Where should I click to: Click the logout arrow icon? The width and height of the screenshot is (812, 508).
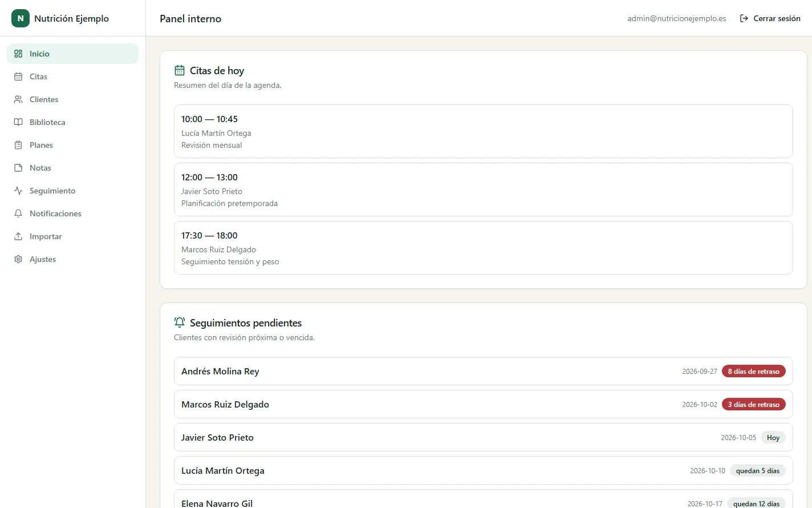tap(744, 18)
